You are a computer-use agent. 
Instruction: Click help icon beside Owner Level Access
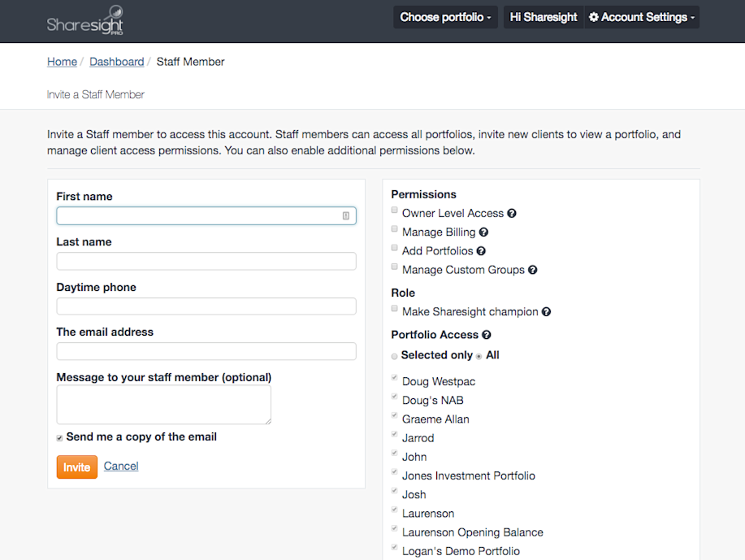click(512, 214)
